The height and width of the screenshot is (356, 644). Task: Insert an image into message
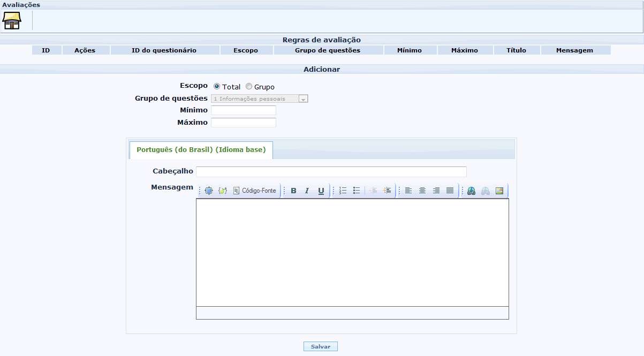tap(499, 191)
